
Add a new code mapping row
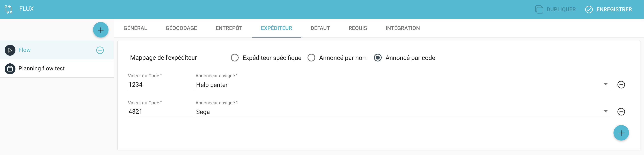point(621,133)
